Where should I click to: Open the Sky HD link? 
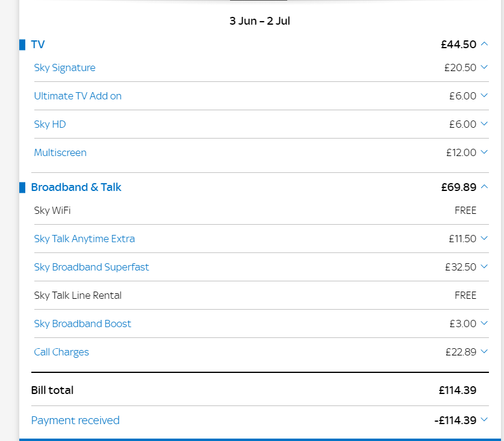(x=50, y=124)
